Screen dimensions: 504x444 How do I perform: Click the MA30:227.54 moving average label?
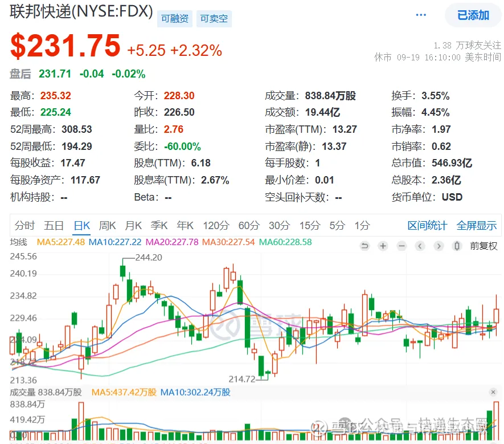coord(228,242)
